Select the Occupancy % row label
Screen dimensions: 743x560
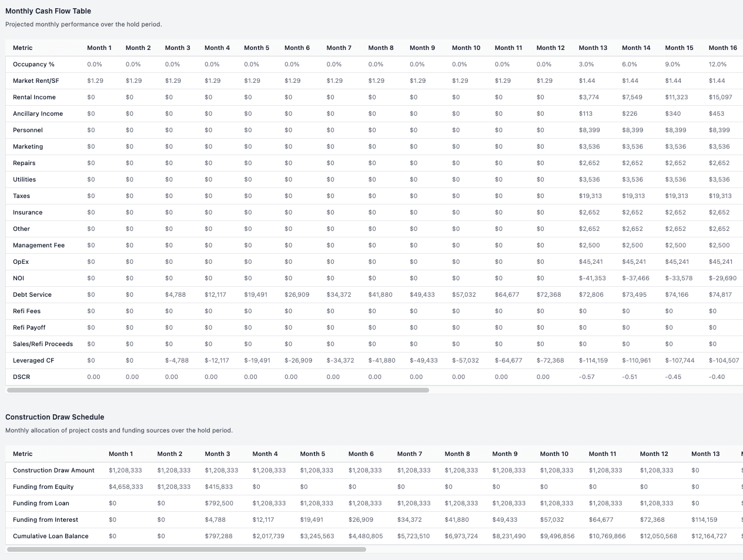point(34,64)
